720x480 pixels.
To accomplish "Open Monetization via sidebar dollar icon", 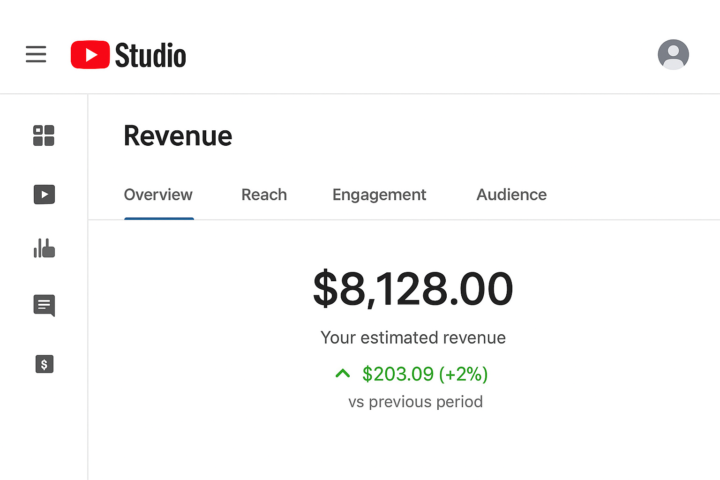I will (x=44, y=364).
